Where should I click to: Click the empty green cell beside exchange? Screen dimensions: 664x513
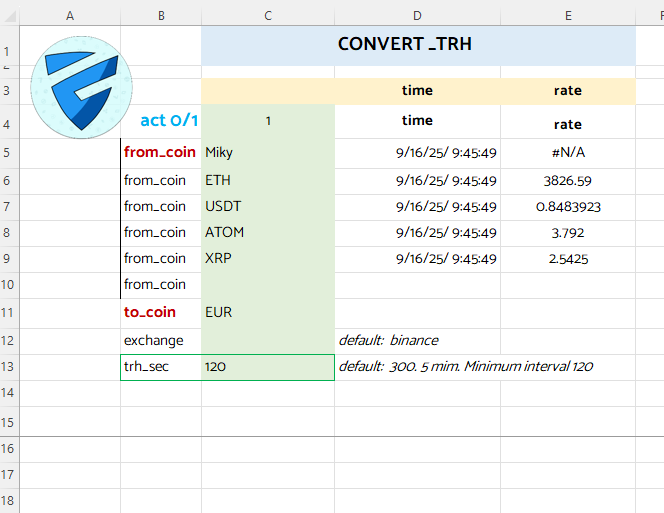[x=267, y=341]
